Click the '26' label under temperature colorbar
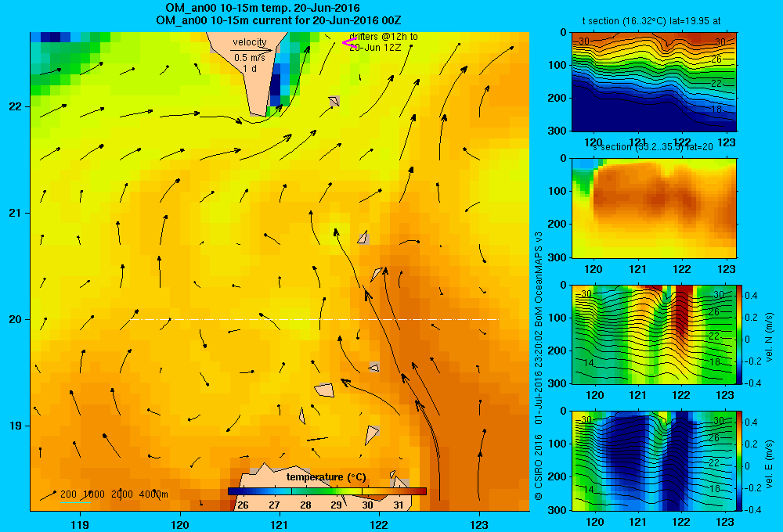This screenshot has height=532, width=783. [x=244, y=505]
